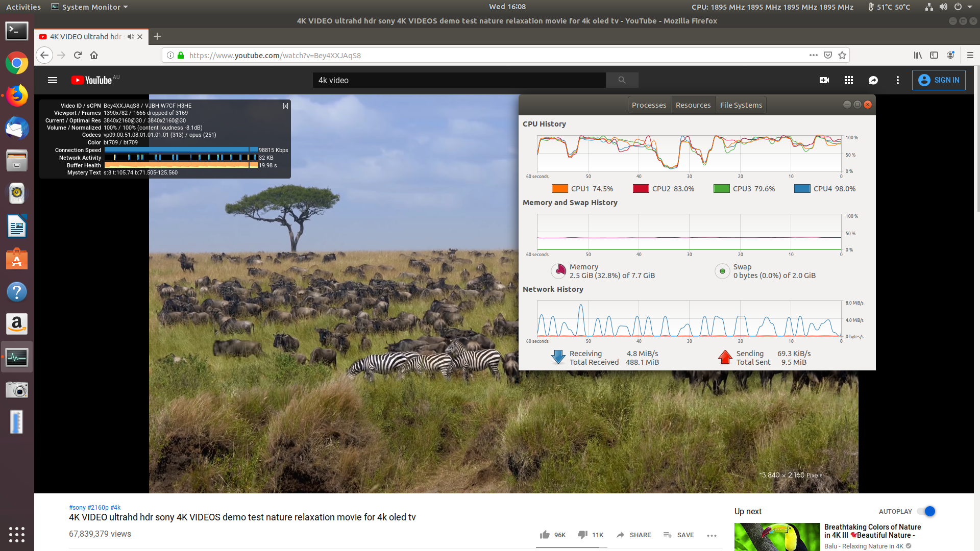
Task: Open YouTube settings three-dot menu
Action: (x=898, y=80)
